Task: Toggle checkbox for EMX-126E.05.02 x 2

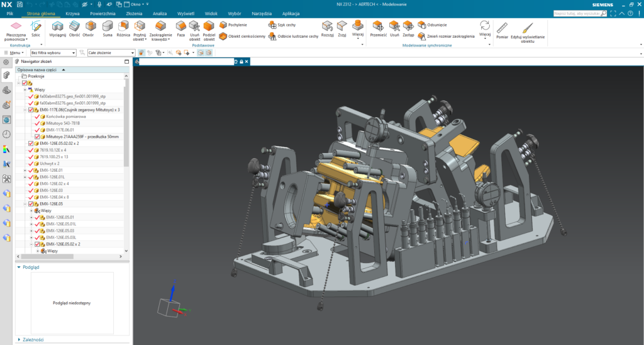Action: [37, 244]
